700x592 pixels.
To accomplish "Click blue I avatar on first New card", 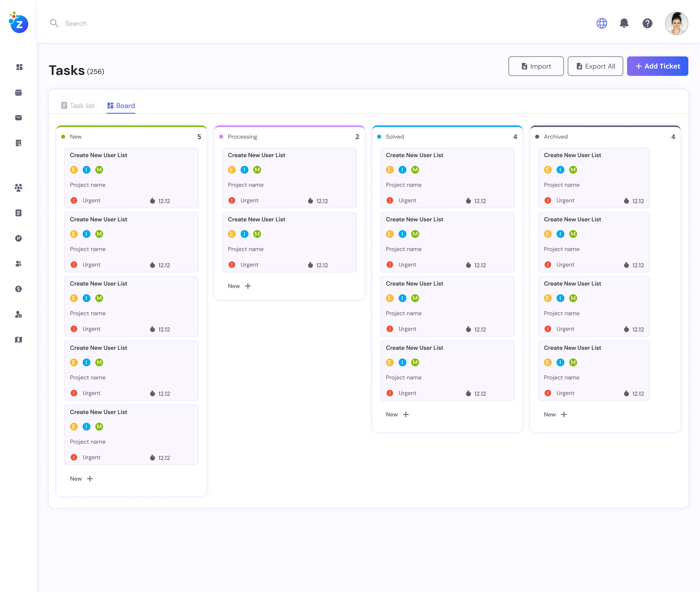I will 86,170.
